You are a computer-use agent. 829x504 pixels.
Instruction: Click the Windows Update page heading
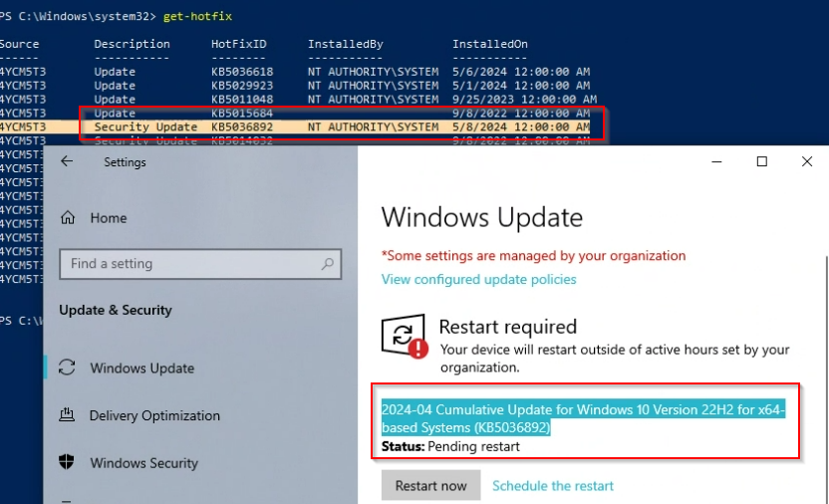click(x=481, y=217)
